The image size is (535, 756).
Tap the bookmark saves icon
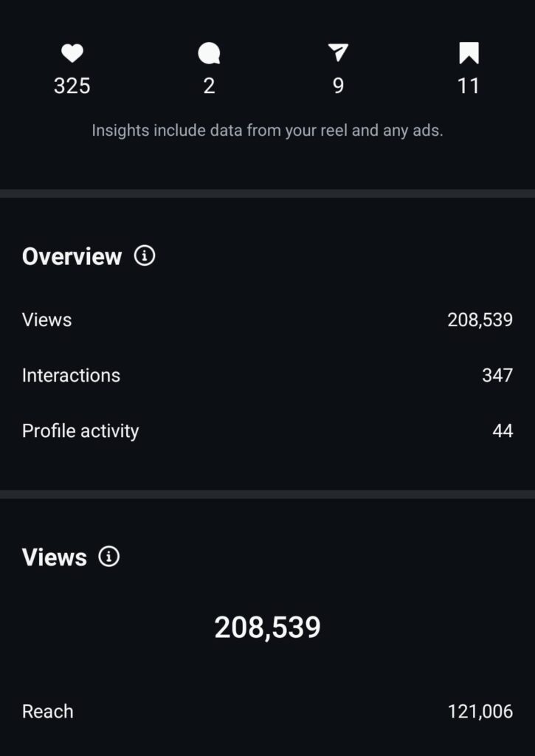coord(469,53)
